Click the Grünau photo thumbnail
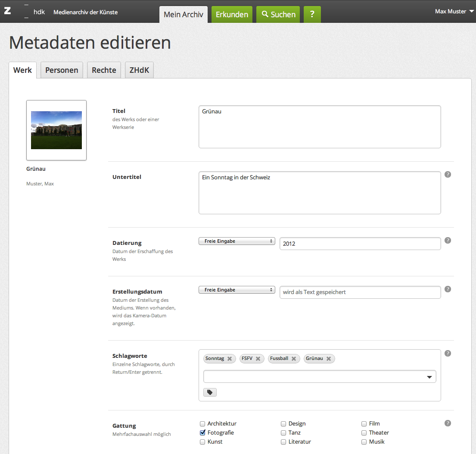Screen dimensions: 476x454 tap(56, 130)
